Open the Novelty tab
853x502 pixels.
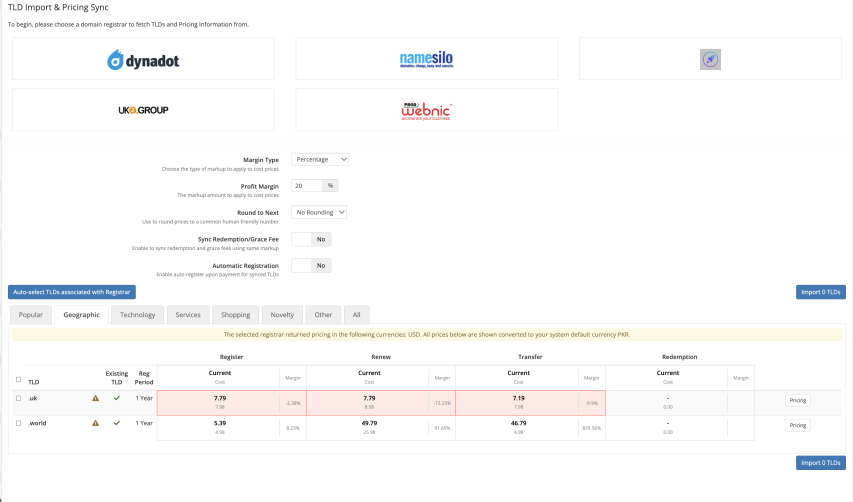282,315
